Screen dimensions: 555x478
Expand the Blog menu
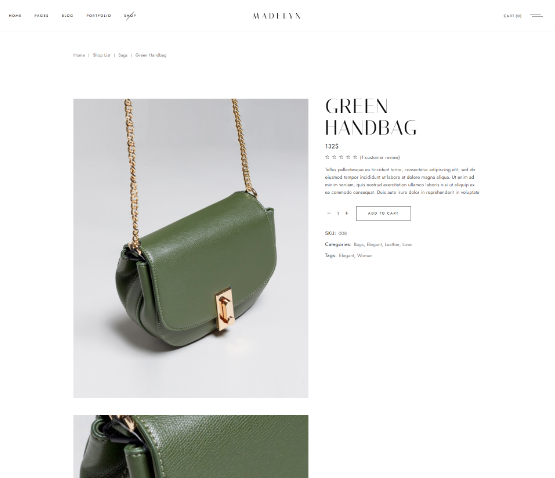click(x=67, y=16)
